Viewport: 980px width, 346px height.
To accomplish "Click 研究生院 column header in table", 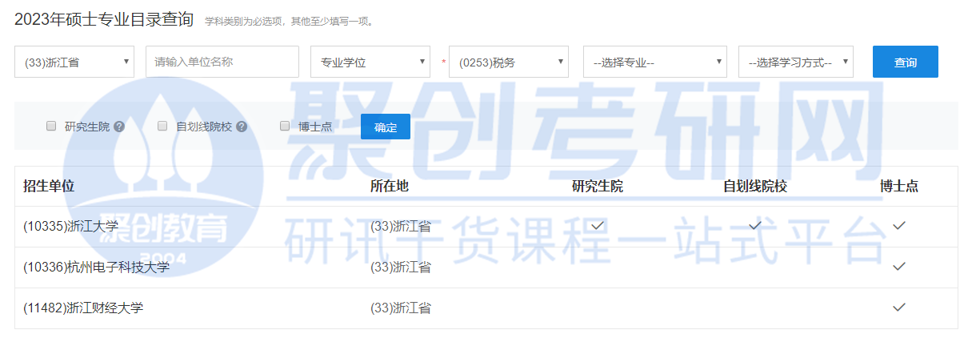I will pos(598,186).
